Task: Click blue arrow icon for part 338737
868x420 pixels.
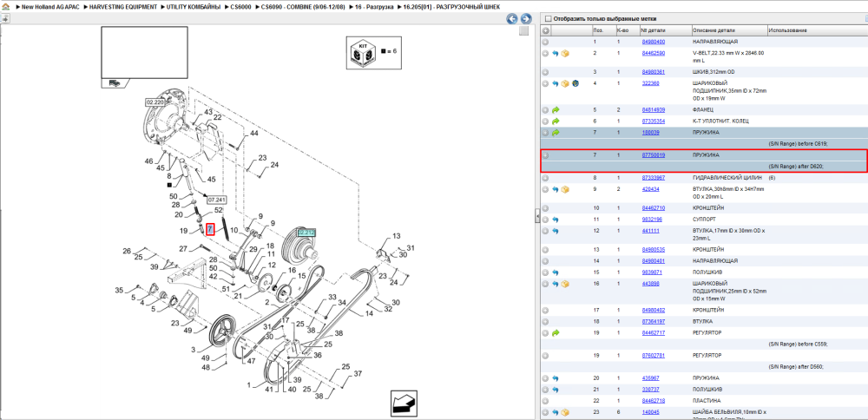Action: (x=556, y=390)
